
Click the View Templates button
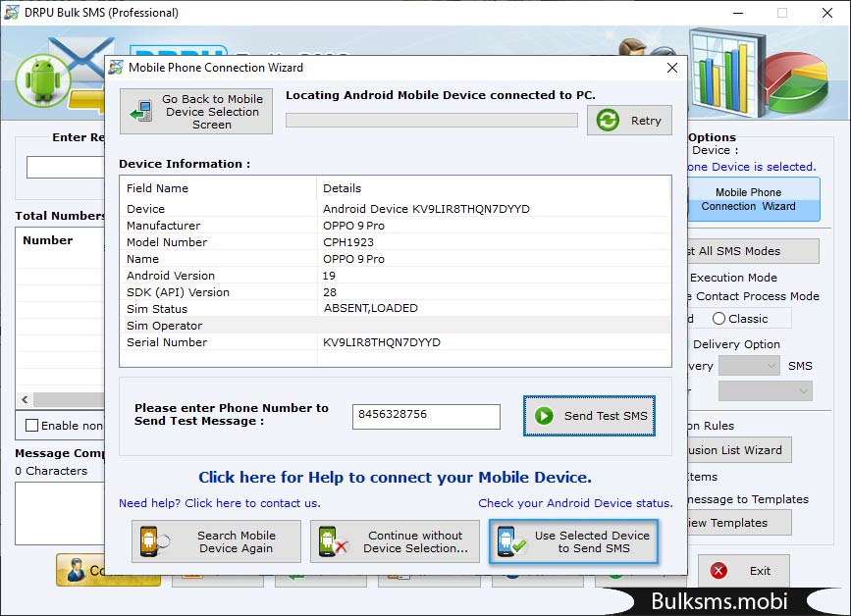[739, 523]
